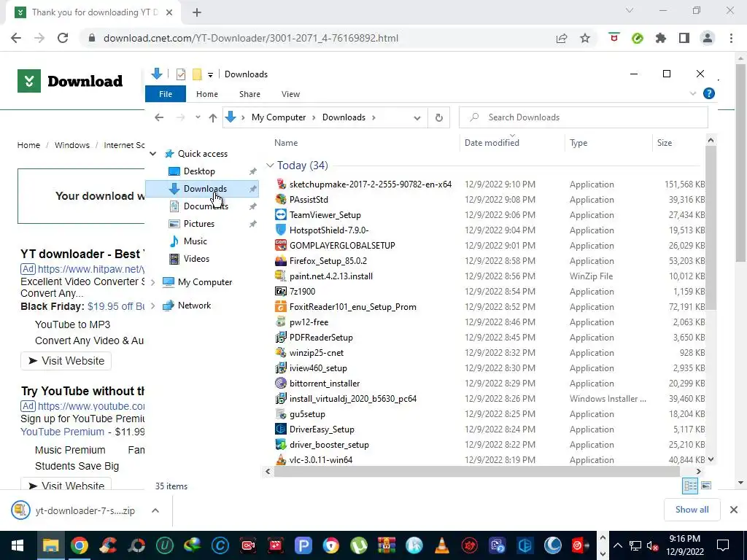Open the Share ribbon tab
Screen dimensions: 747x560
(x=249, y=94)
